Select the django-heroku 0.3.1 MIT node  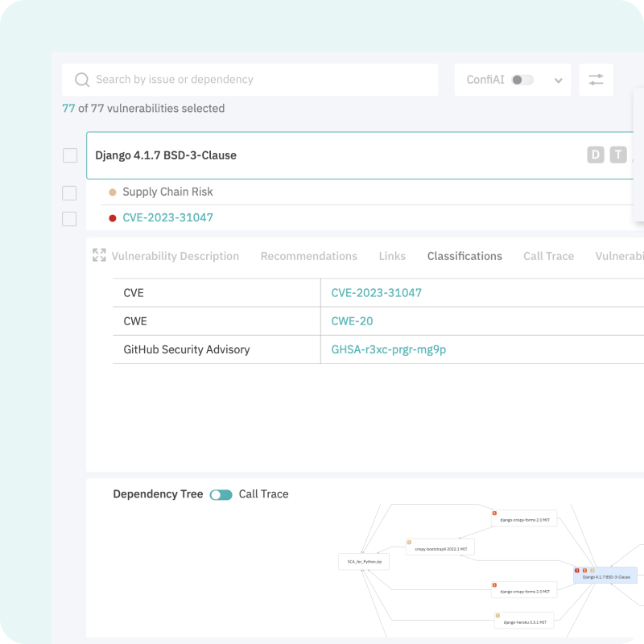pos(524,621)
